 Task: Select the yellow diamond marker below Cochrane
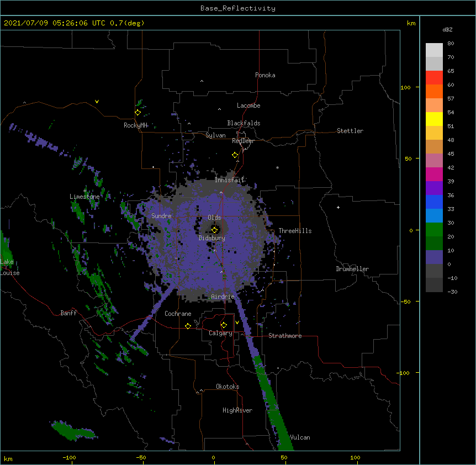pyautogui.click(x=188, y=326)
